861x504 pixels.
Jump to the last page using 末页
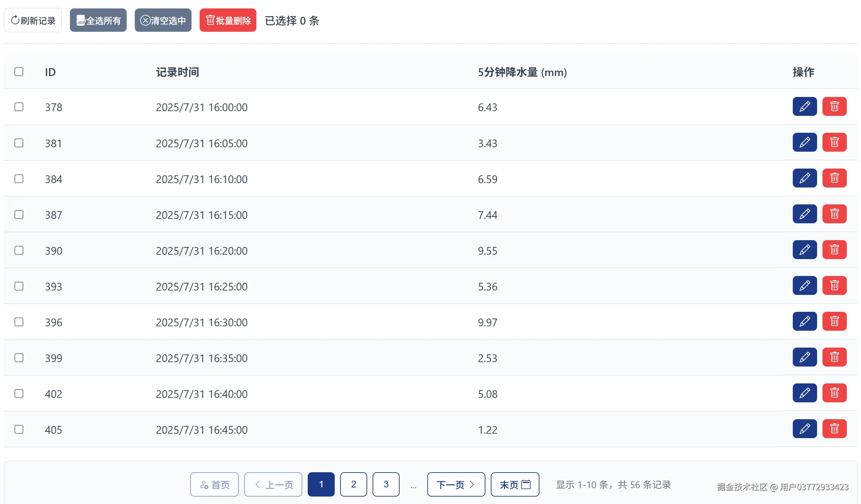[x=514, y=484]
